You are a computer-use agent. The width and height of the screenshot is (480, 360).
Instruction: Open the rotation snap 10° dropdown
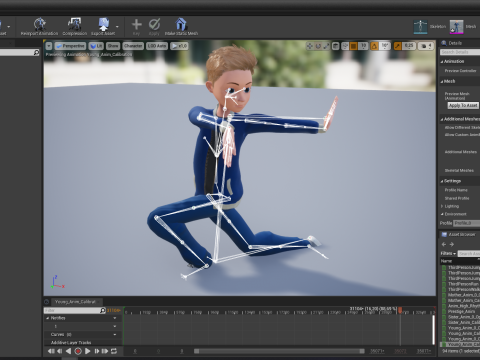pyautogui.click(x=385, y=46)
